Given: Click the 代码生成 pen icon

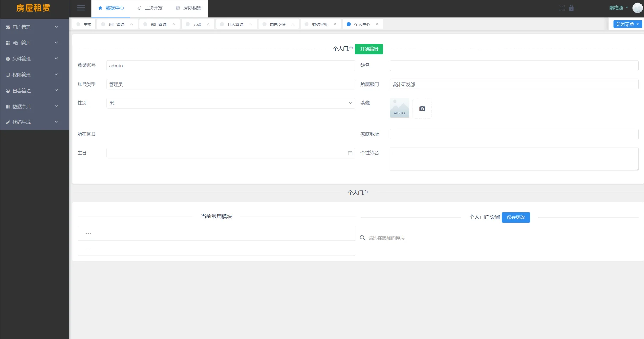Looking at the screenshot, I should tap(7, 122).
